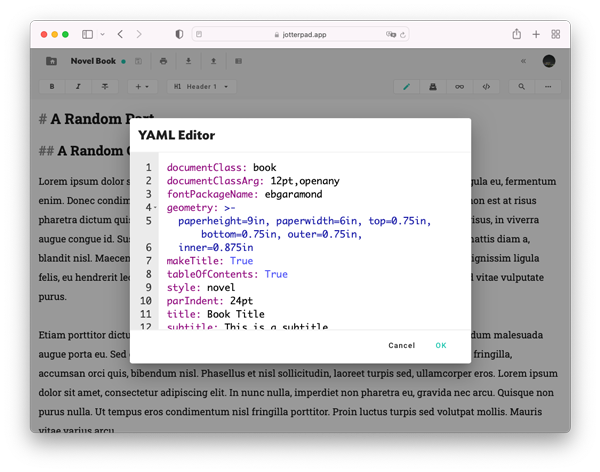Click the Book Title value on line 11

[236, 314]
